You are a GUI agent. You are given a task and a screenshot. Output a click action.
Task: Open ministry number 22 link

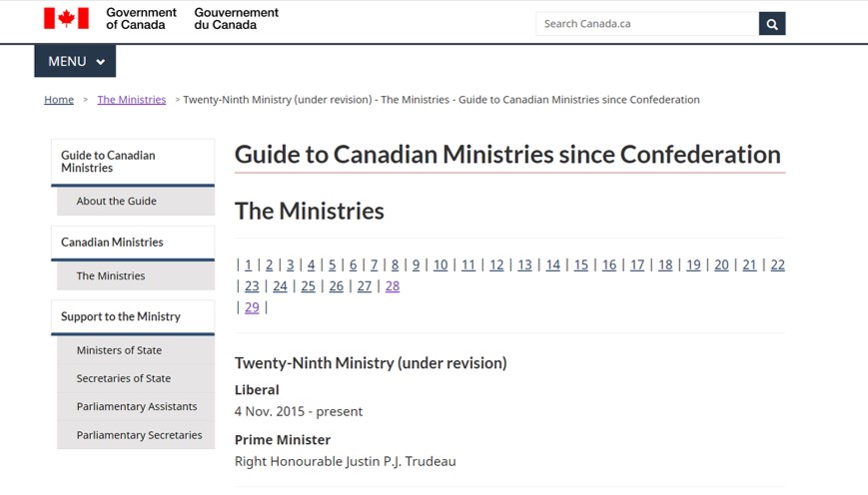point(777,265)
